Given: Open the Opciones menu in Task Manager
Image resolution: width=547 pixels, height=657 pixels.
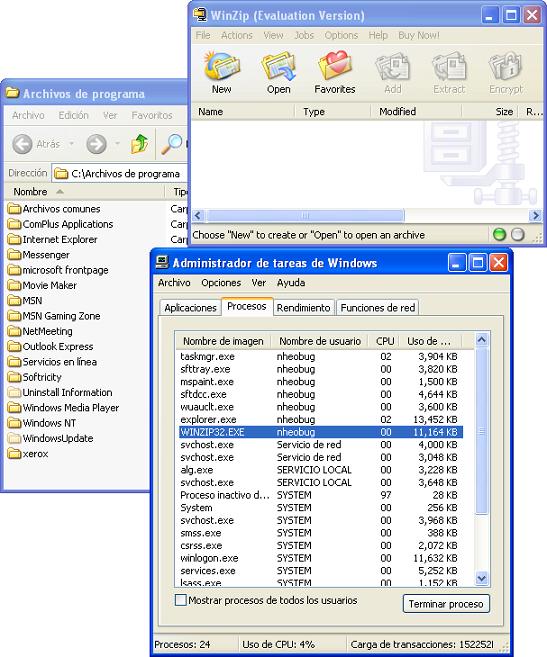Looking at the screenshot, I should point(221,283).
